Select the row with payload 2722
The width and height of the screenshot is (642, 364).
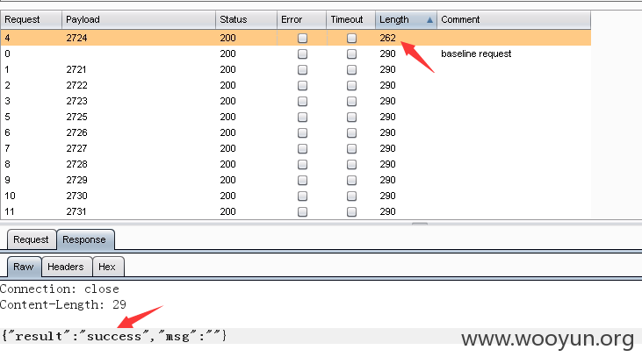point(296,85)
